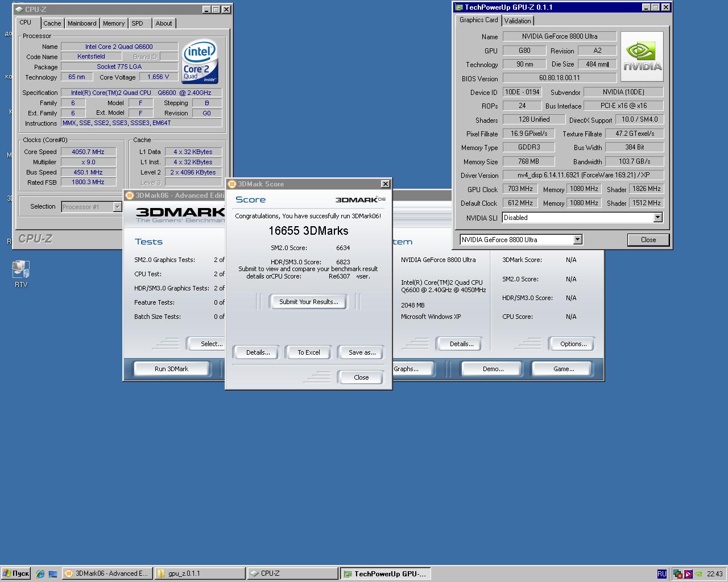Viewport: 728px width, 582px height.
Task: Click Game button in 3DMark06
Action: point(563,369)
